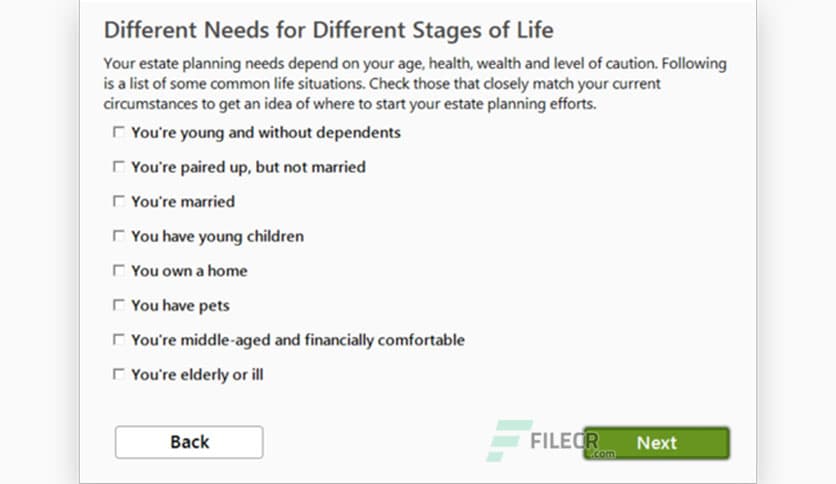This screenshot has height=484, width=836.
Task: Enable the "You're married" checkbox
Action: coord(119,201)
